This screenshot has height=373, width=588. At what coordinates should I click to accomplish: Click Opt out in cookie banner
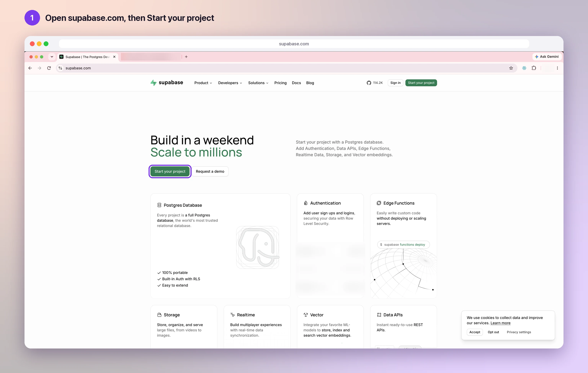point(493,332)
